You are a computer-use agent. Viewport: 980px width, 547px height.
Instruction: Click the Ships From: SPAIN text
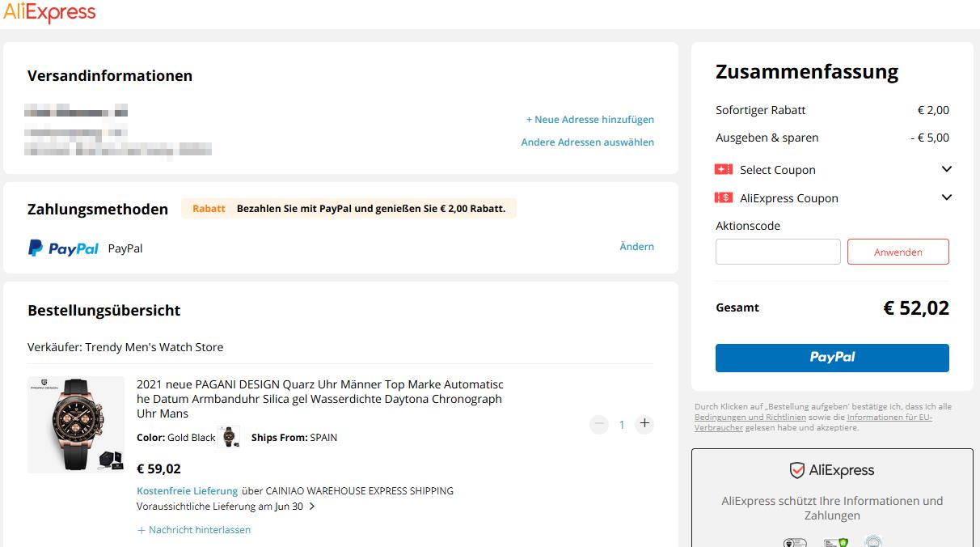pyautogui.click(x=294, y=438)
